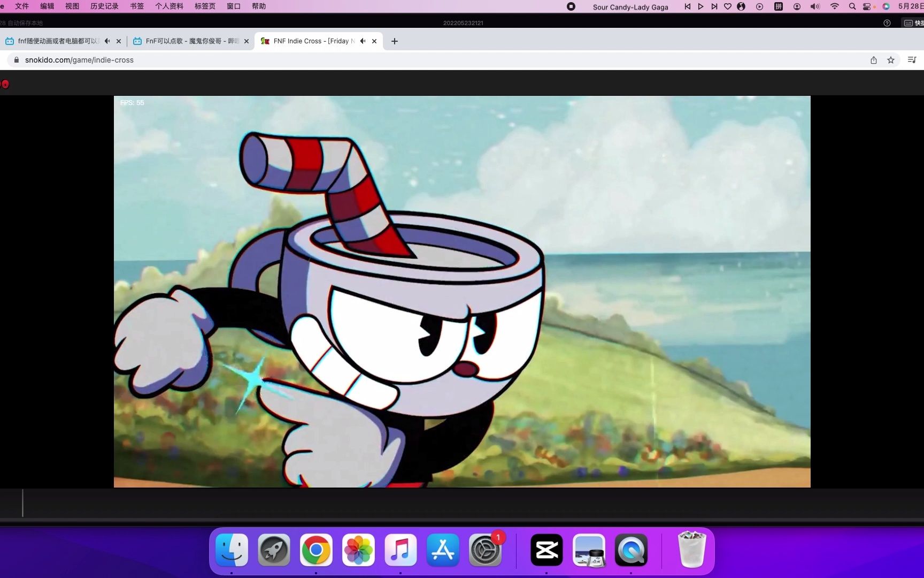
Task: Bookmark this page with star icon
Action: pos(891,60)
